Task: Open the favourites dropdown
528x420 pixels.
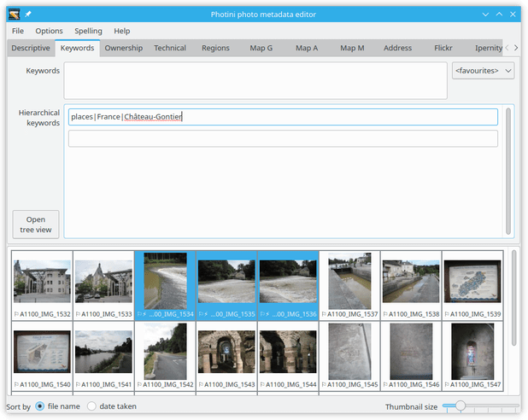Action: 483,71
